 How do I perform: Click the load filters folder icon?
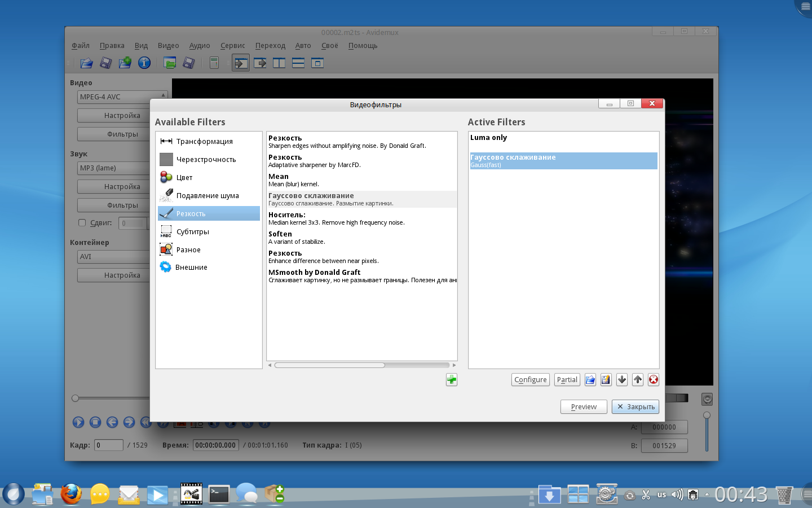point(590,380)
